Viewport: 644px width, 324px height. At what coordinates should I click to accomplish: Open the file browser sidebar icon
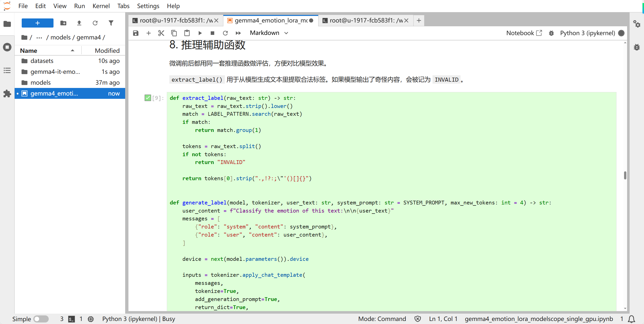click(7, 24)
